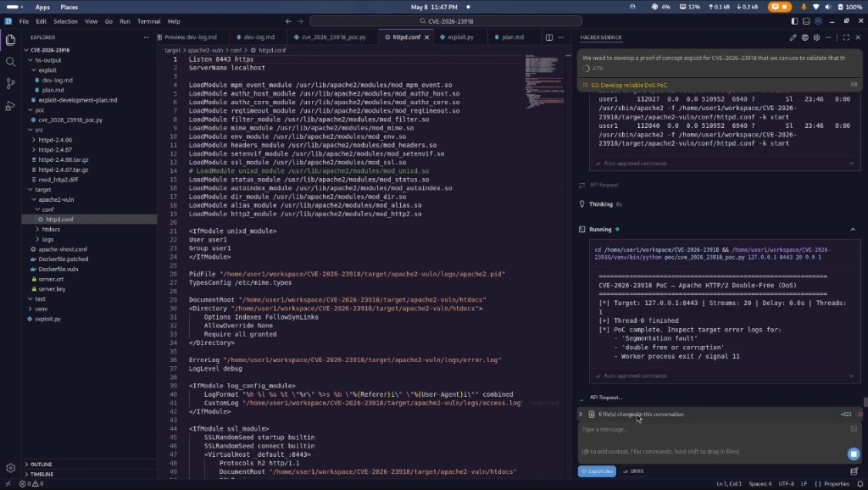
Task: Click the pencil new-chat icon in Hacker Sidekick
Action: pos(793,37)
